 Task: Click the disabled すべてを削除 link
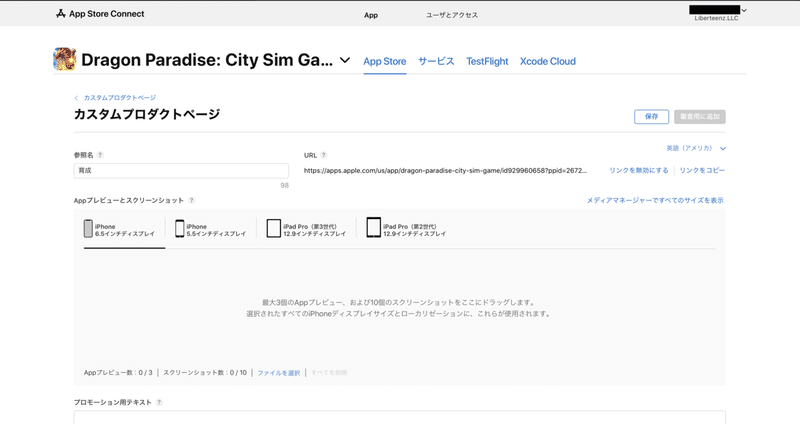[329, 373]
